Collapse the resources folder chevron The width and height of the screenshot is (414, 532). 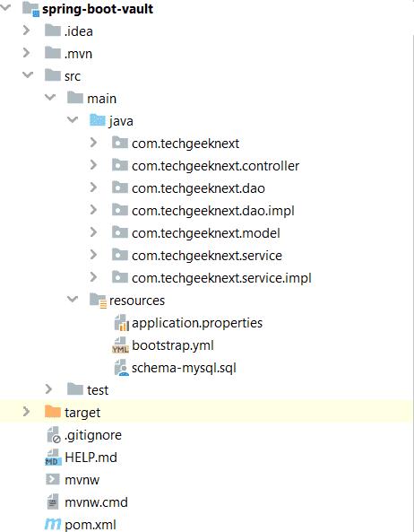73,300
